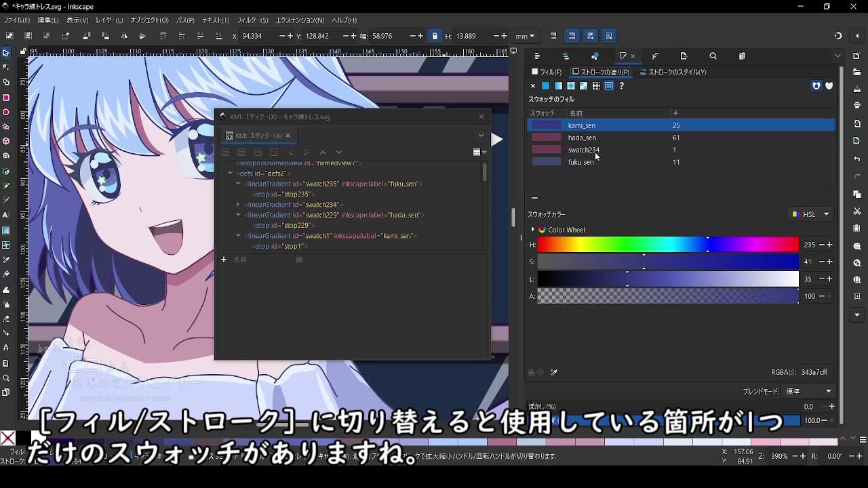Open the XML editor layout options dropdown
The width and height of the screenshot is (868, 488).
coord(479,152)
